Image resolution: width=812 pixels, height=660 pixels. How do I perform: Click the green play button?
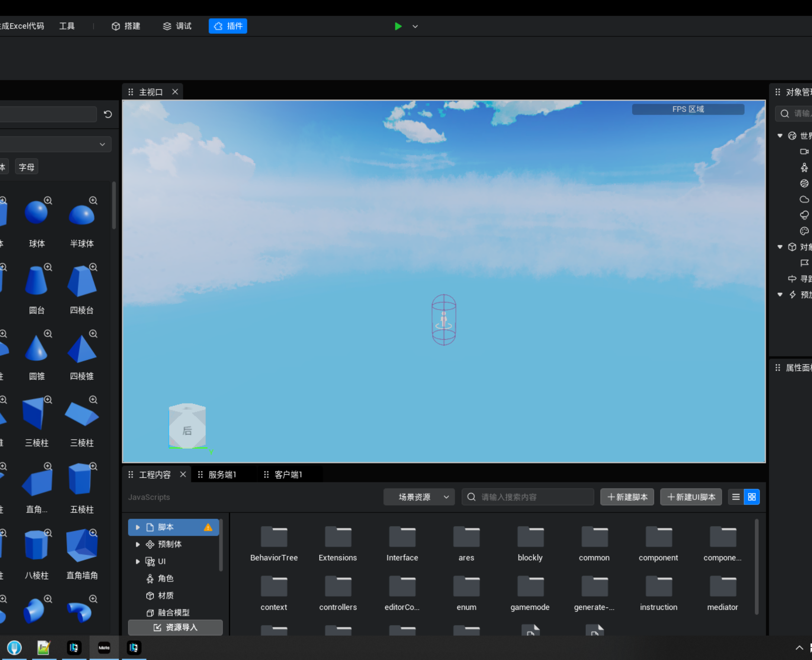[398, 26]
